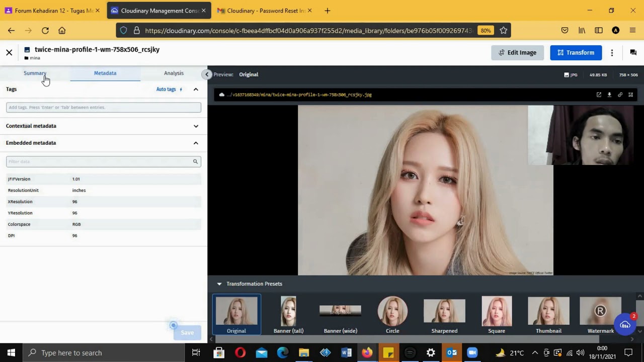Collapse the Transformation Presets panel
This screenshot has width=644, height=362.
[219, 284]
